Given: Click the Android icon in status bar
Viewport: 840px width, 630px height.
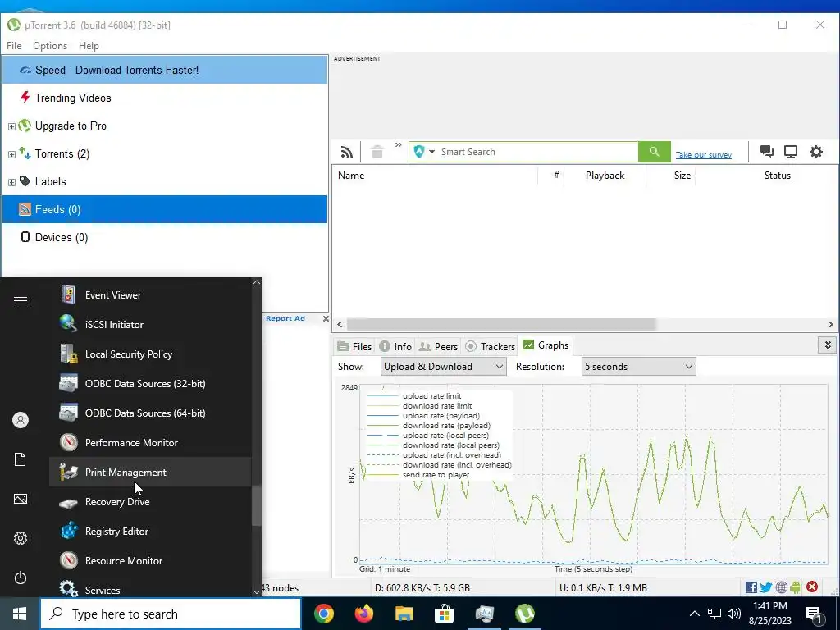Looking at the screenshot, I should pyautogui.click(x=796, y=587).
